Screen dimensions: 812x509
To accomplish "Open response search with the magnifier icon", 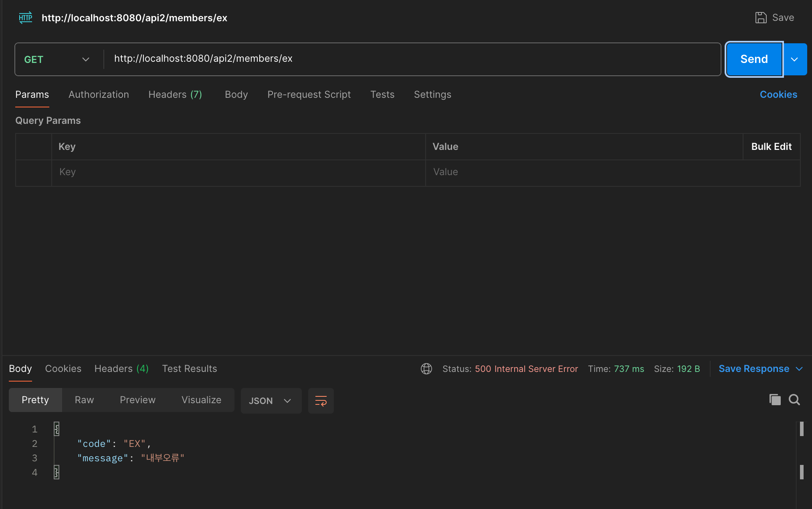I will [794, 400].
